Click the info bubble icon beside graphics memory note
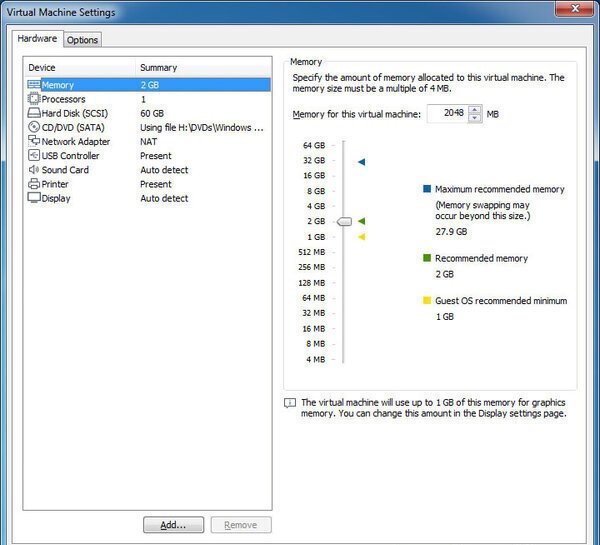Image resolution: width=600 pixels, height=545 pixels. [290, 403]
